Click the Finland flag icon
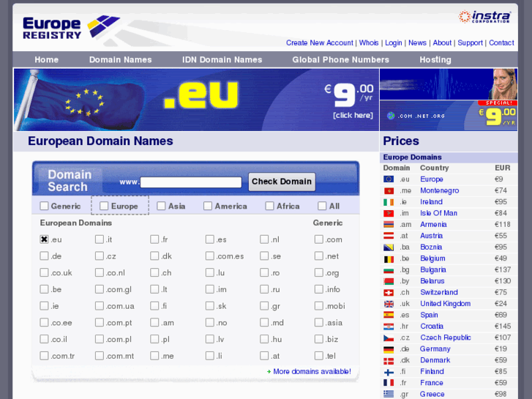532x399 pixels. 389,372
